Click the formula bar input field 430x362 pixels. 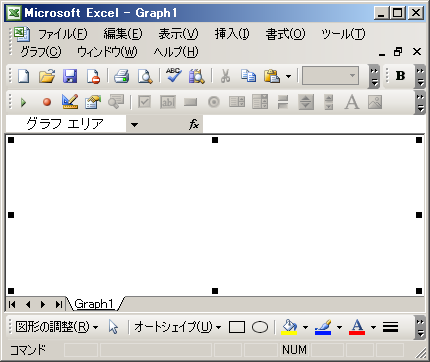(313, 124)
